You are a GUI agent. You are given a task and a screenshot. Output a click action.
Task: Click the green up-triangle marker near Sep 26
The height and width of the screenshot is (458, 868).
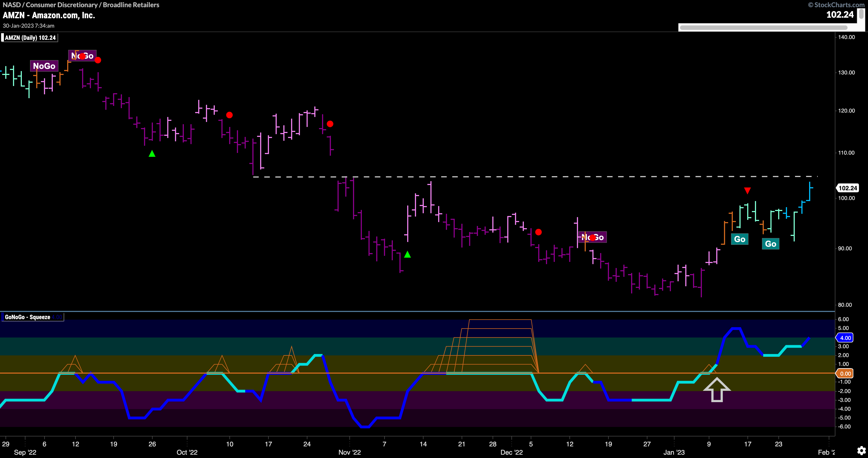(x=152, y=154)
